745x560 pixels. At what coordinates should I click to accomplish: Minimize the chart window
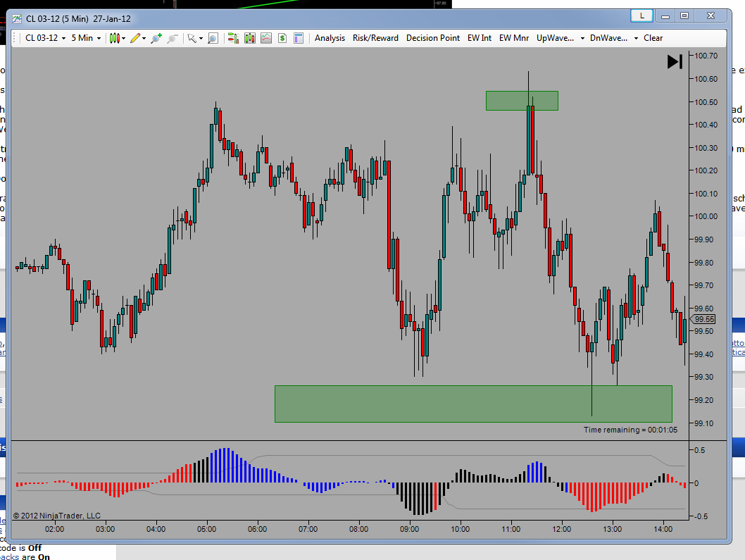tap(665, 16)
